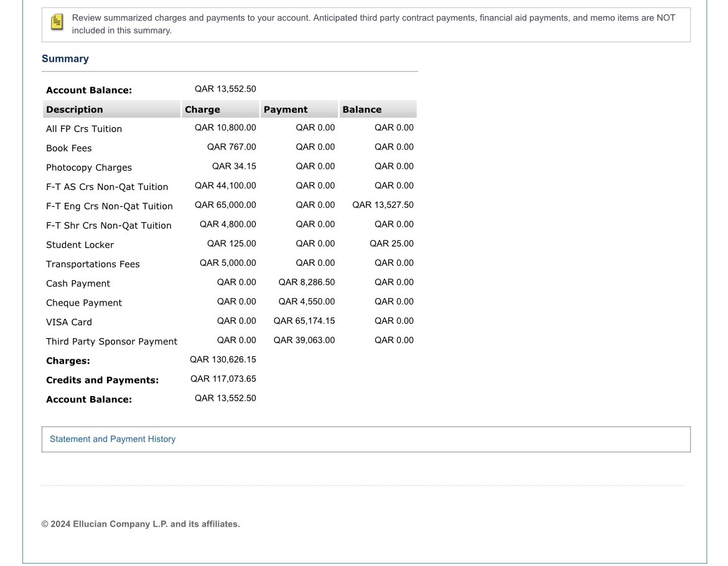The image size is (728, 566).
Task: Click the QAR 125.00 charge value
Action: [x=231, y=243]
